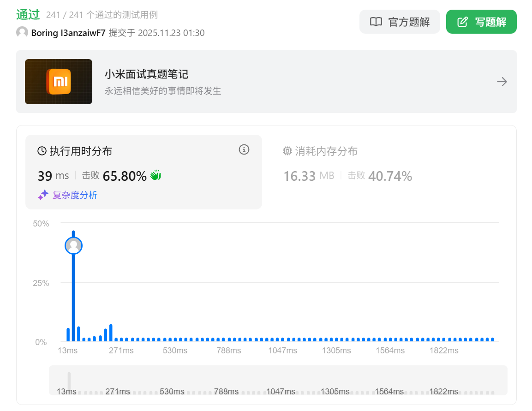Click the 39 ms runtime value

53,176
